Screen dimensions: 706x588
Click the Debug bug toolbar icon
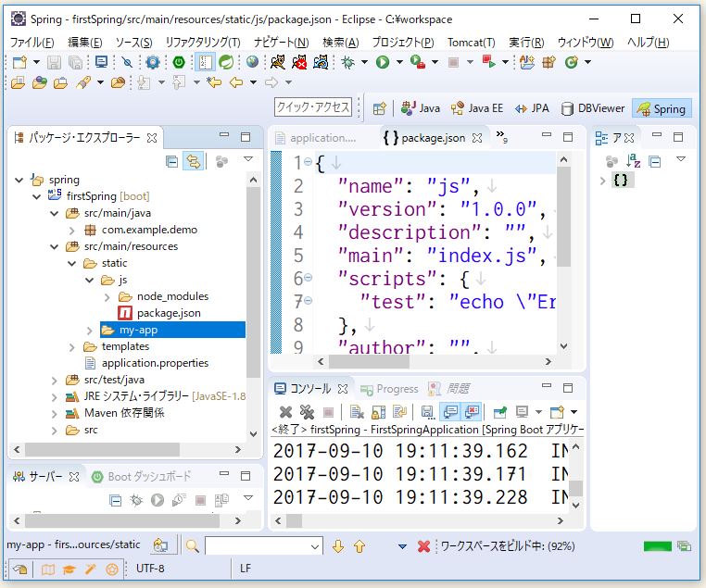tap(347, 62)
